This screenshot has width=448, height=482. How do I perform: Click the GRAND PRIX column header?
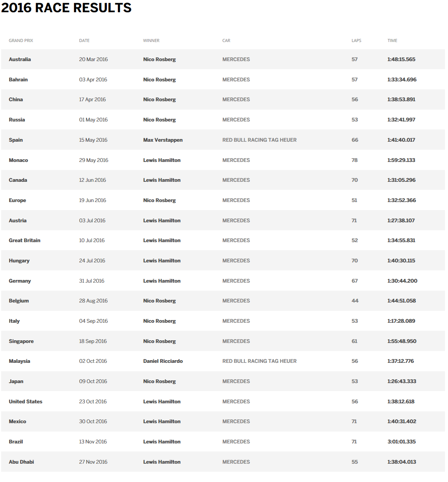pos(21,40)
